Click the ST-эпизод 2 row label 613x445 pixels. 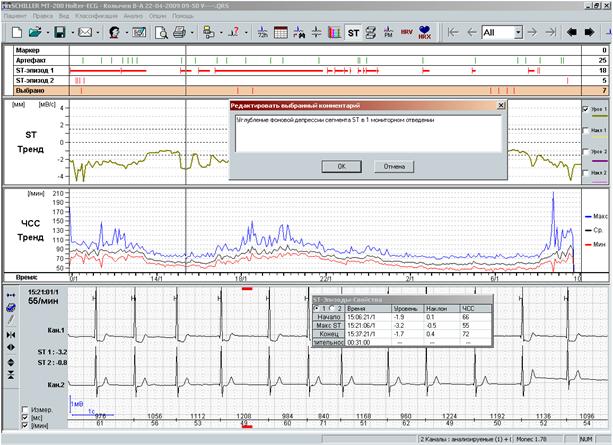35,81
